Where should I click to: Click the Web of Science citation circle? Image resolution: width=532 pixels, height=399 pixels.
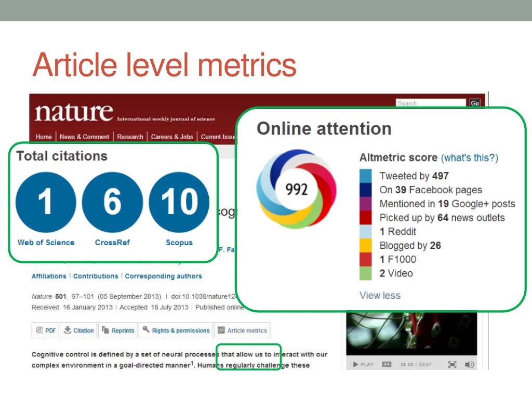click(46, 202)
